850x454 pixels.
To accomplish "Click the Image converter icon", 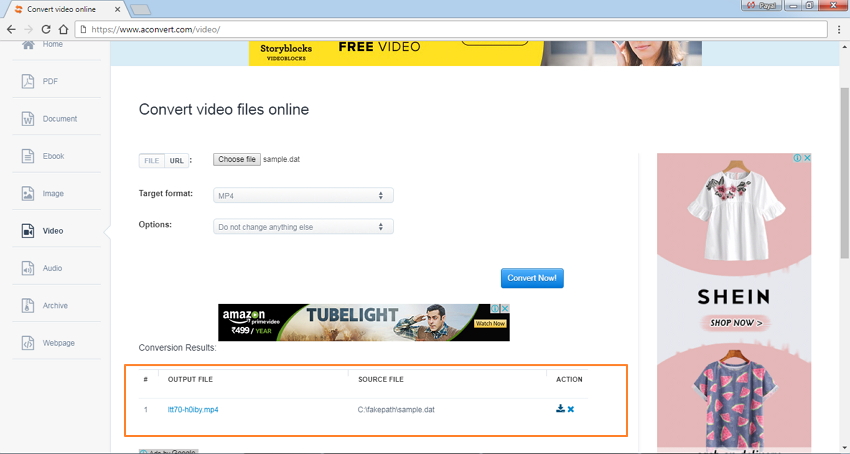I will 28,193.
